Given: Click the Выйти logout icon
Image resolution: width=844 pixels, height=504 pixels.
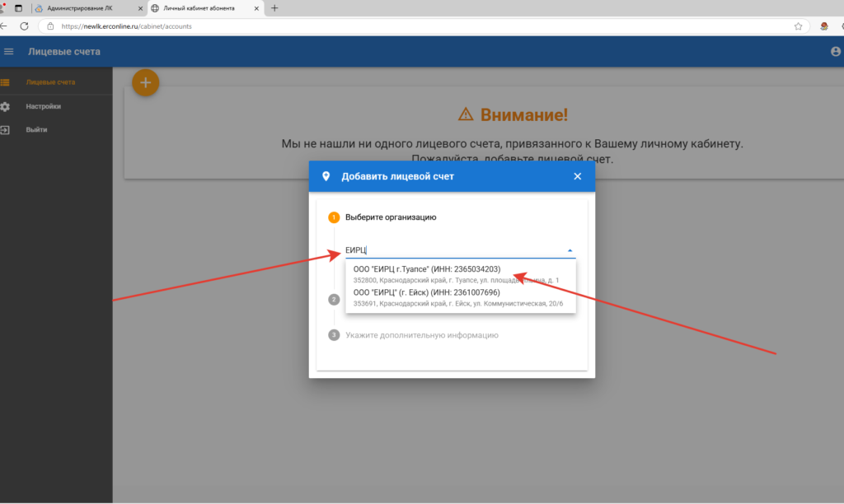Looking at the screenshot, I should pos(5,130).
